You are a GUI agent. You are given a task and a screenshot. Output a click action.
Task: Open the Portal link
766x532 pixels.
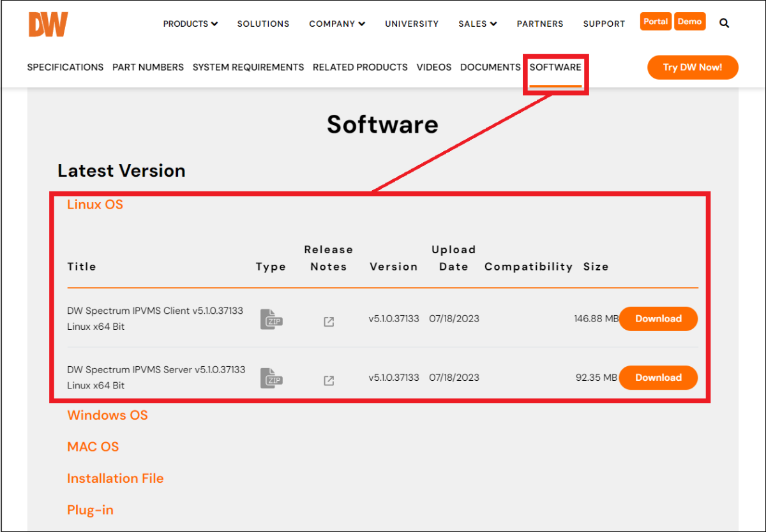tap(656, 21)
